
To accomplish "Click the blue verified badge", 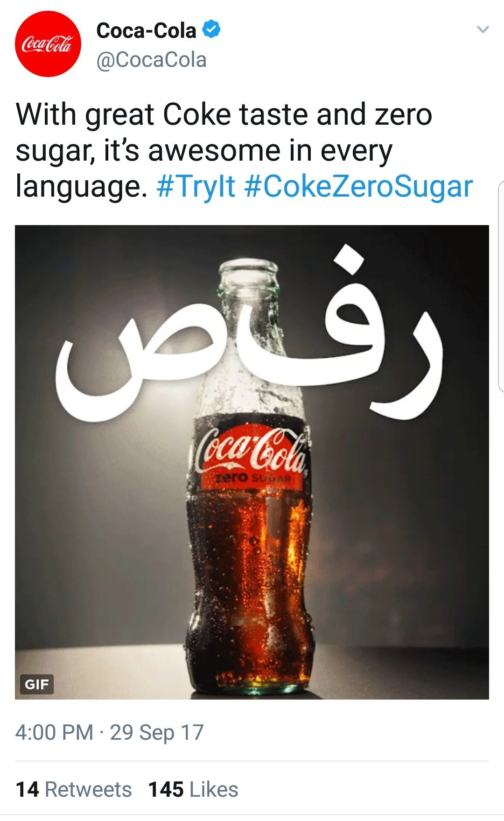I will click(x=211, y=30).
